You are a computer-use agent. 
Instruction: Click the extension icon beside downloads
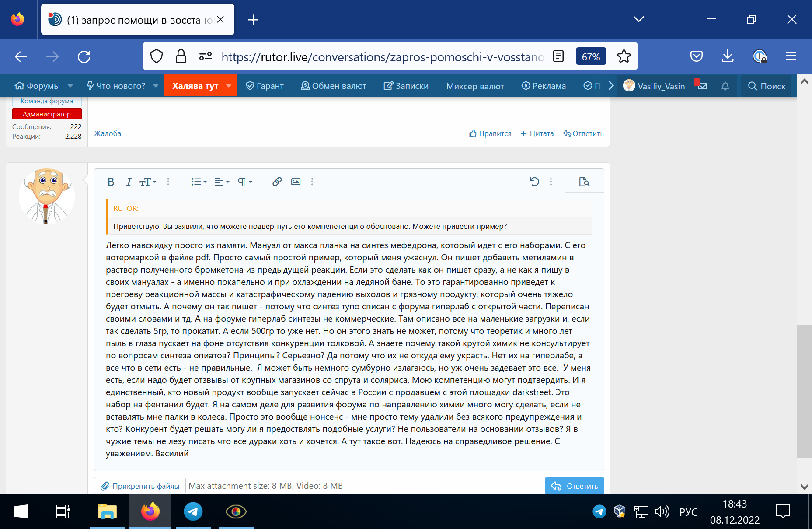pos(760,56)
